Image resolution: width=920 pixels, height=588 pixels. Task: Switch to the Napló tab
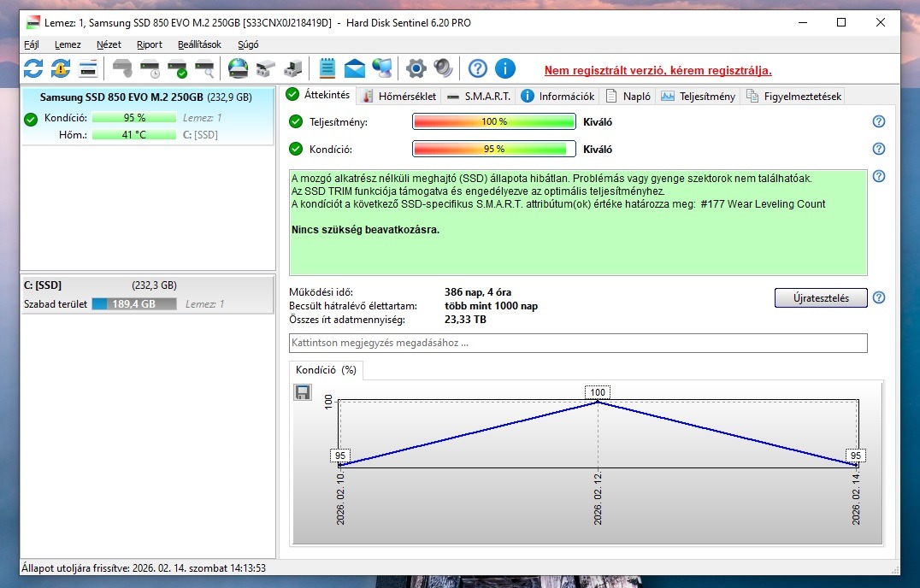click(x=628, y=96)
